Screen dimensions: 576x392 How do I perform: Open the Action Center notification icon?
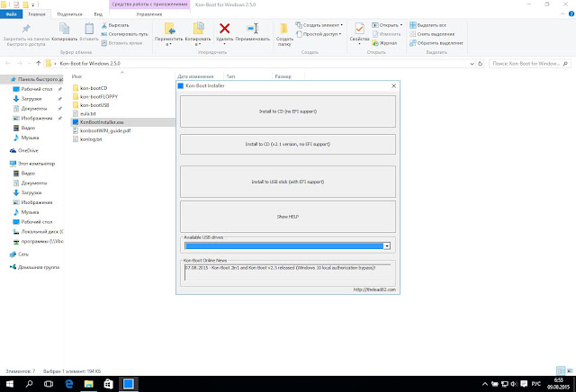[524, 384]
